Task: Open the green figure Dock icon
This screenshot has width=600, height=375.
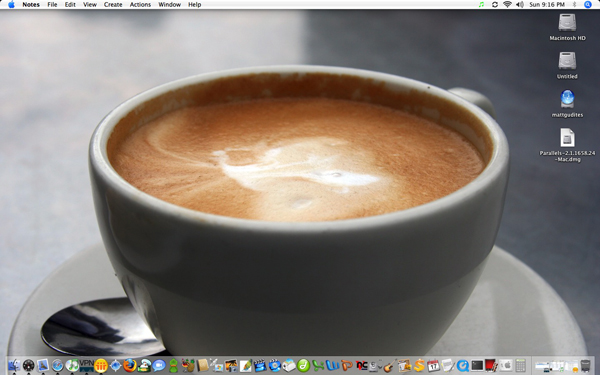Action: [x=173, y=365]
